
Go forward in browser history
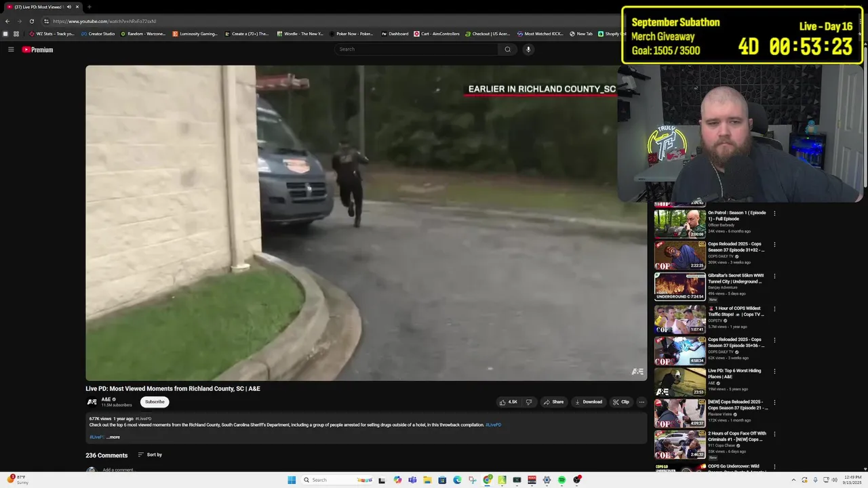point(19,21)
